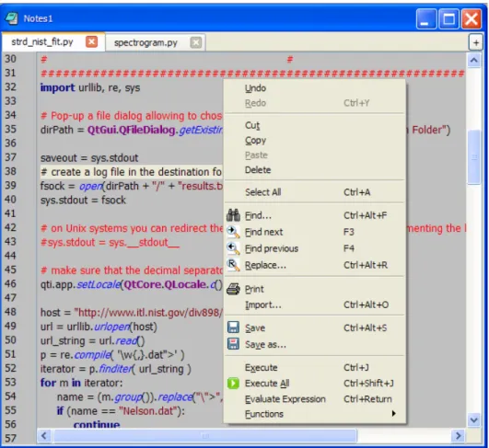This screenshot has height=448, width=489.
Task: Click the horizontal scrollbar left arrow
Action: [x=44, y=435]
